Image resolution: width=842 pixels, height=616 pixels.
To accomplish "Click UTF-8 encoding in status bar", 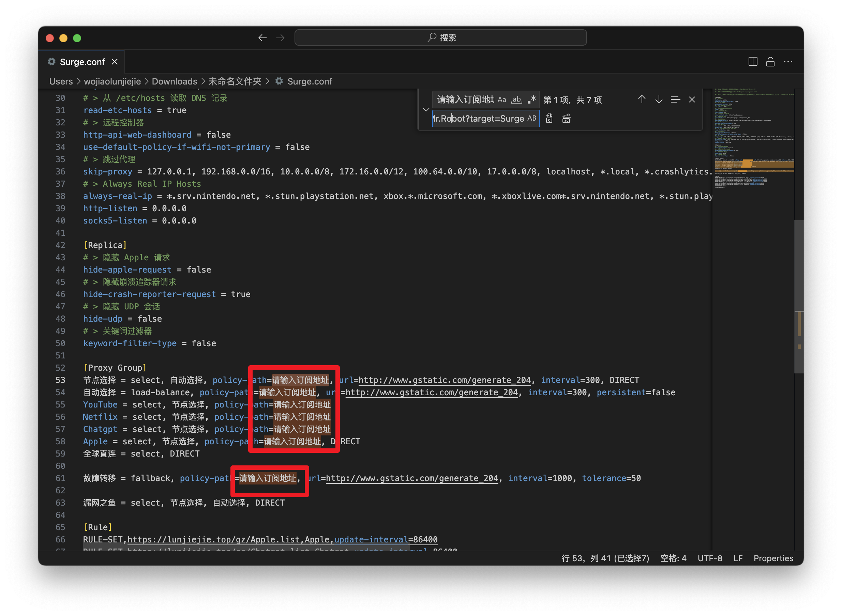I will pos(709,558).
